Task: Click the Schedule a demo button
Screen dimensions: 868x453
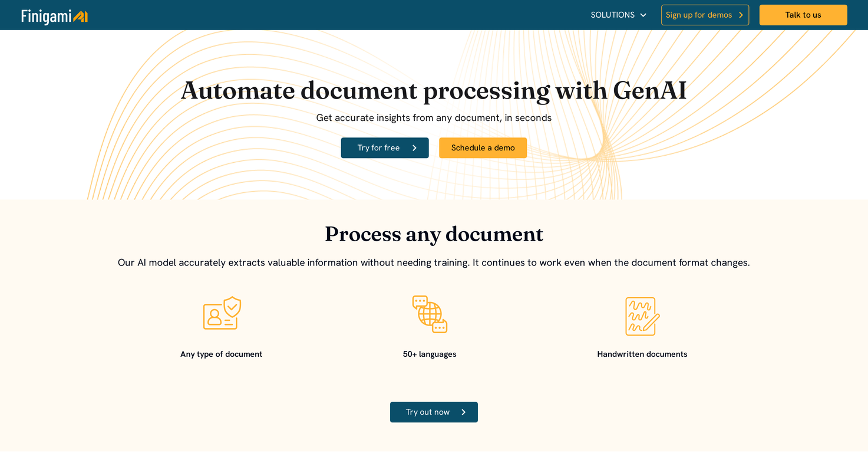Action: coord(483,148)
